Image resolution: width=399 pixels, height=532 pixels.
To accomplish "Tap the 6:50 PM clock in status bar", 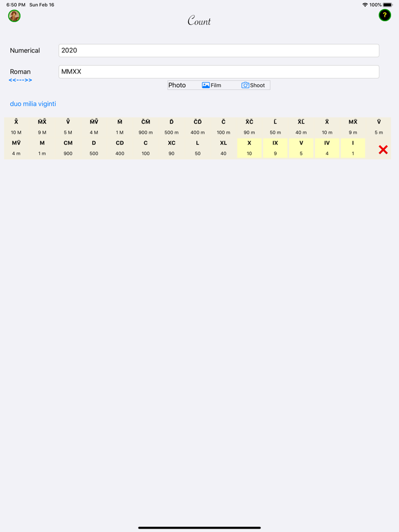I will (x=16, y=5).
